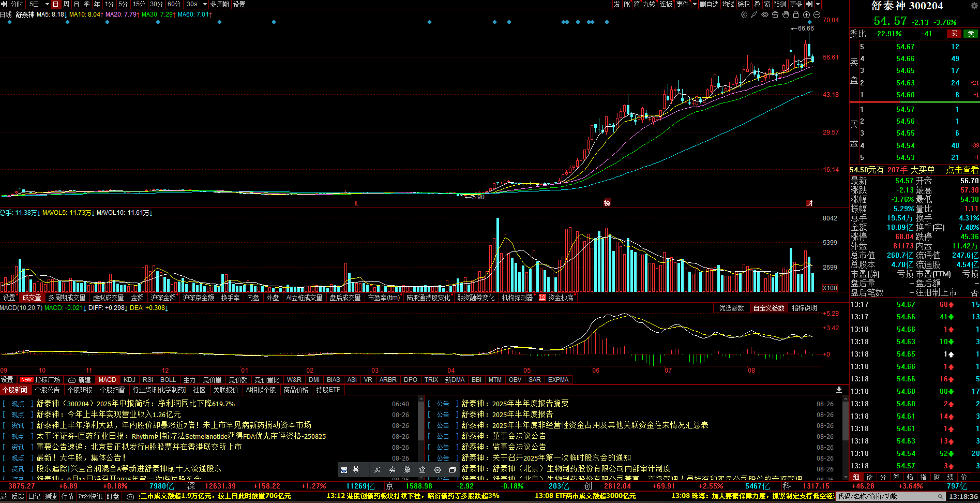
Task: Select the 换手率 turnover indicator tab
Action: pos(231,298)
